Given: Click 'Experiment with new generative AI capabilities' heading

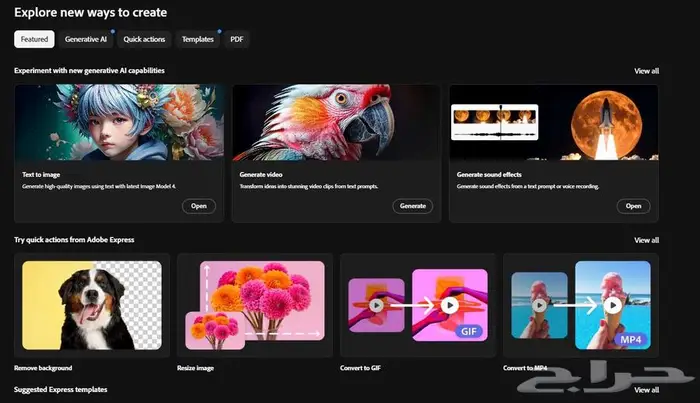Looking at the screenshot, I should coord(89,71).
